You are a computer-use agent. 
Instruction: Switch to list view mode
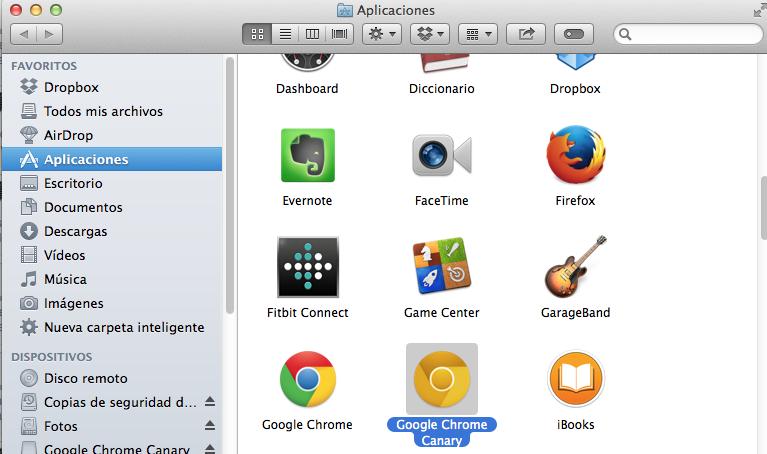coord(285,34)
